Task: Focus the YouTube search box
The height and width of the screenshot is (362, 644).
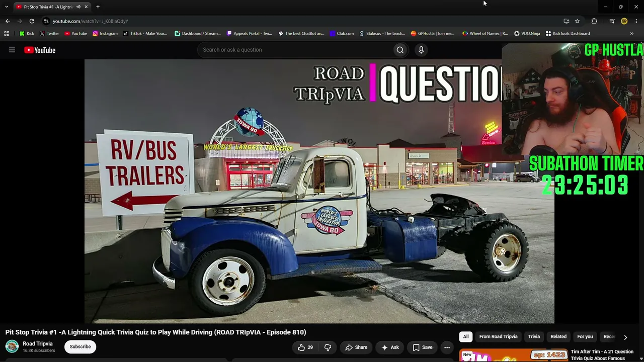Action: coord(295,50)
